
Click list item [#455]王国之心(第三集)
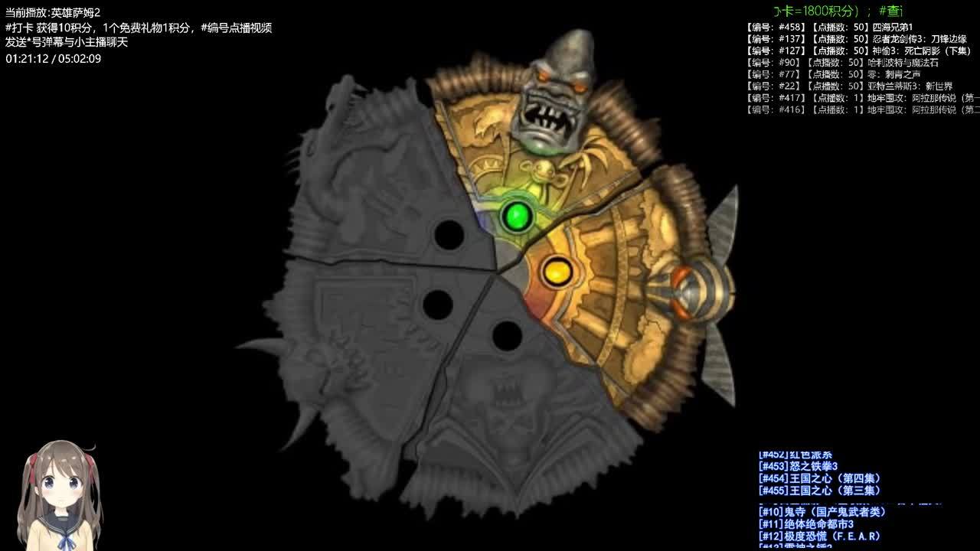tap(819, 491)
